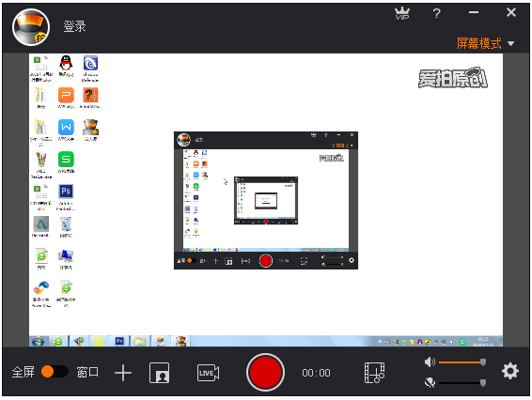This screenshot has width=532, height=400.
Task: Click the computer monitor icon in preview
Action: [66, 256]
